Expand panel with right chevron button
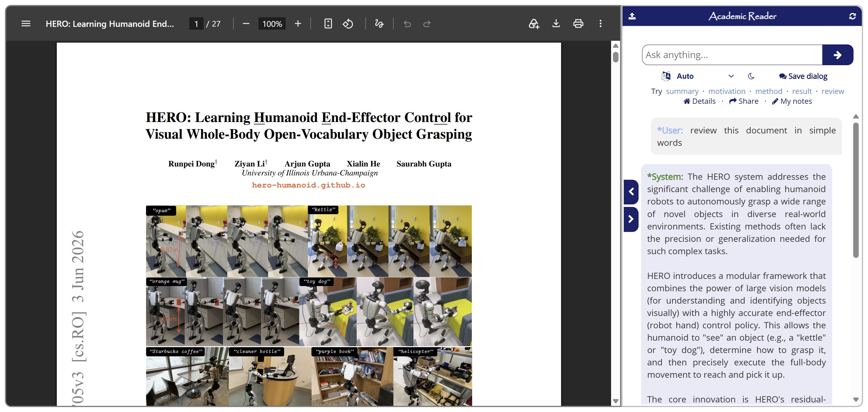The width and height of the screenshot is (868, 412). (631, 219)
